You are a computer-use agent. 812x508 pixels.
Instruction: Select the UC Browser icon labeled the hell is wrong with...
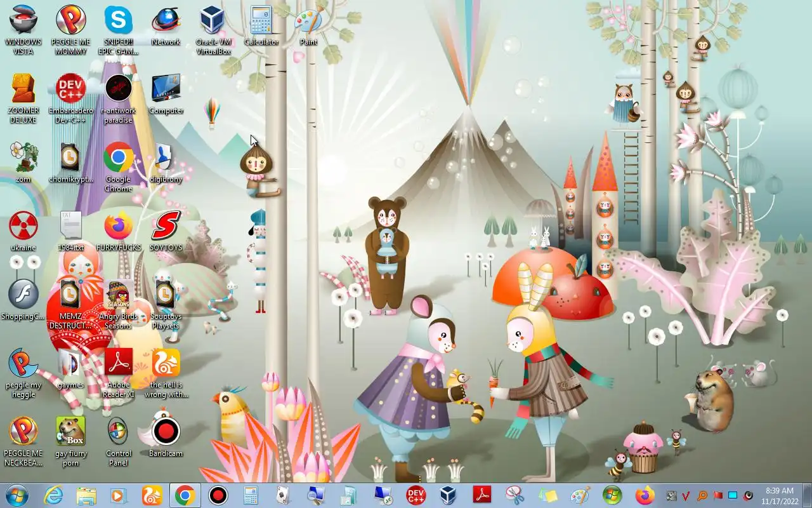166,373
